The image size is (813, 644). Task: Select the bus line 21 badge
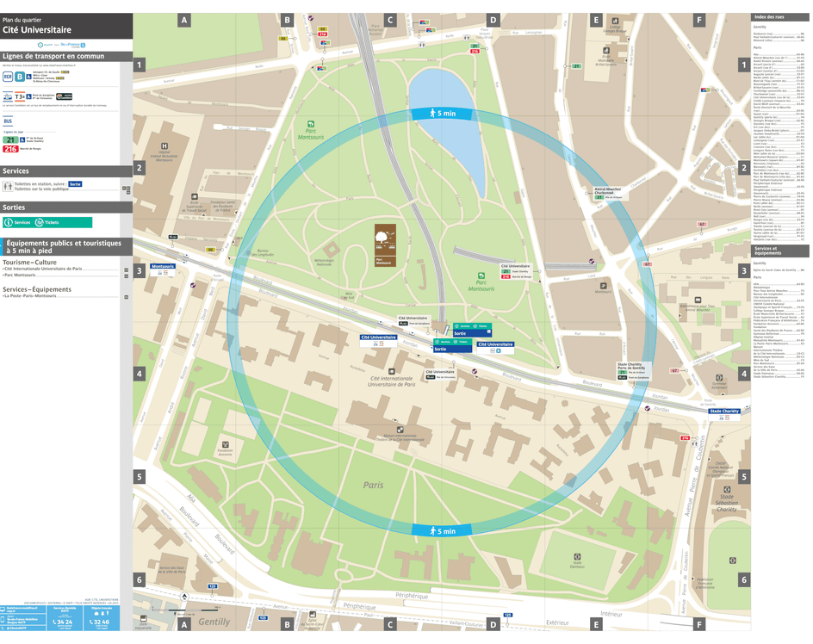[x=9, y=139]
